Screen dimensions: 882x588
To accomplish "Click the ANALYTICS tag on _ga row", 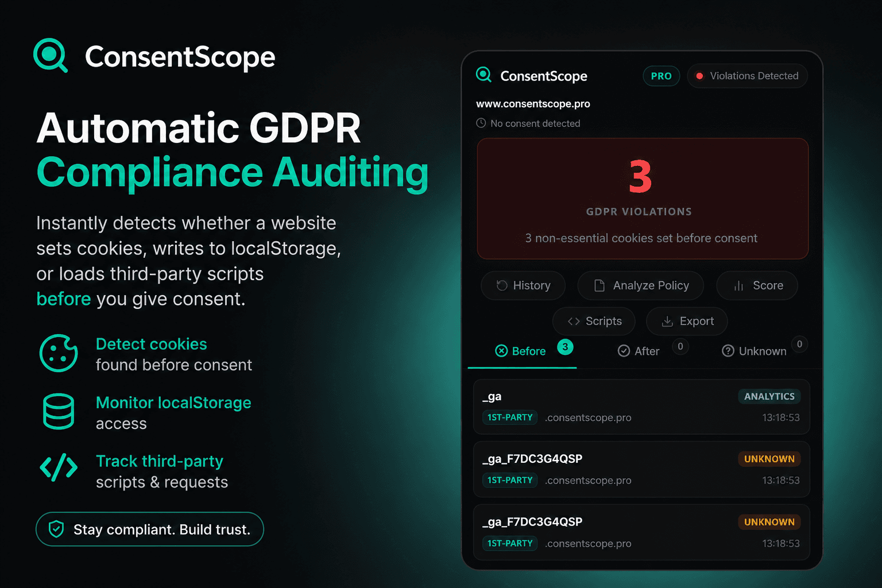I will click(x=769, y=396).
